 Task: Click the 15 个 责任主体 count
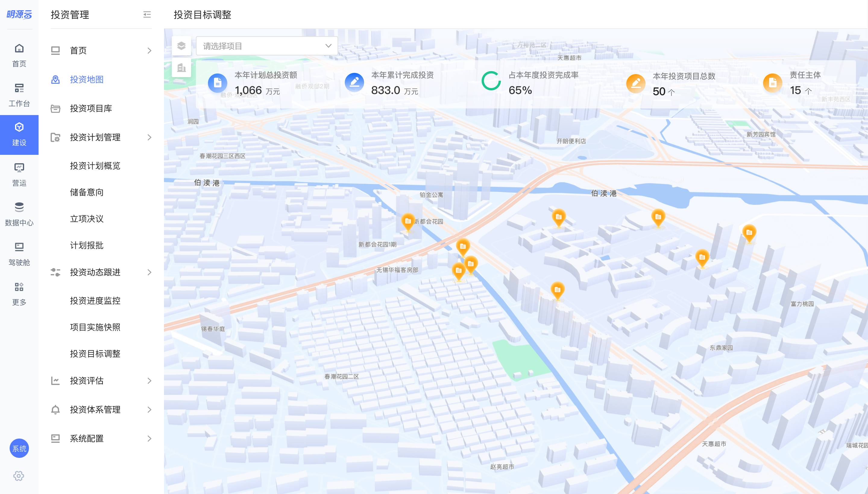(800, 90)
